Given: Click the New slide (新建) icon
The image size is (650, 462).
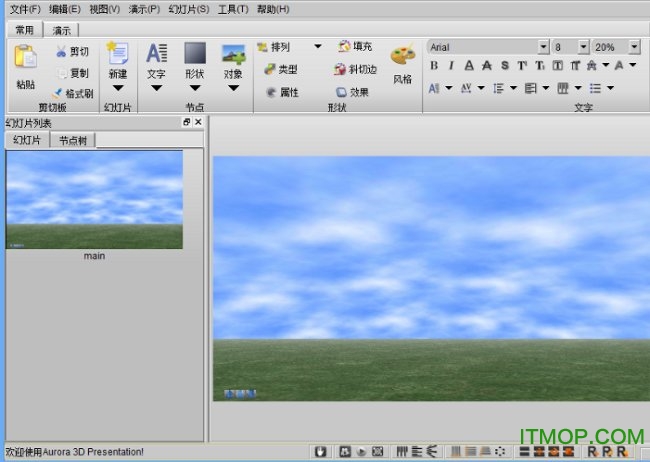Looking at the screenshot, I should [118, 53].
